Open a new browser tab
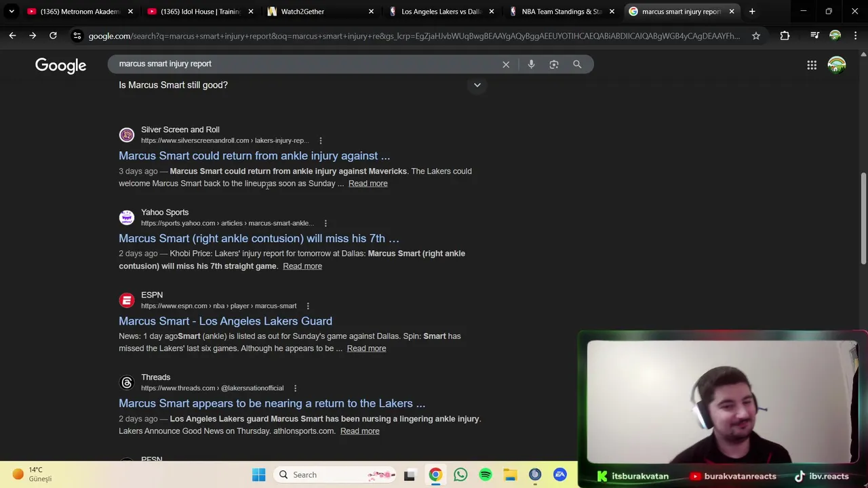 (x=752, y=12)
